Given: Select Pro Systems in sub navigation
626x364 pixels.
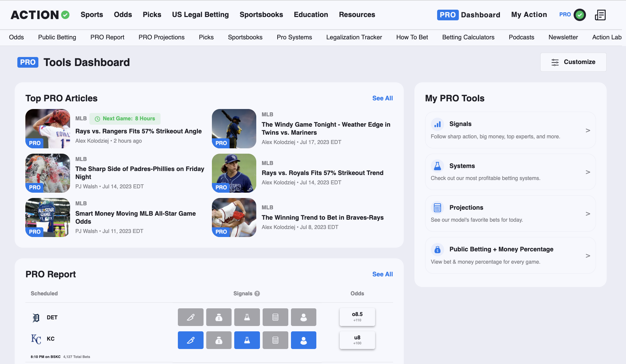Looking at the screenshot, I should click(294, 37).
